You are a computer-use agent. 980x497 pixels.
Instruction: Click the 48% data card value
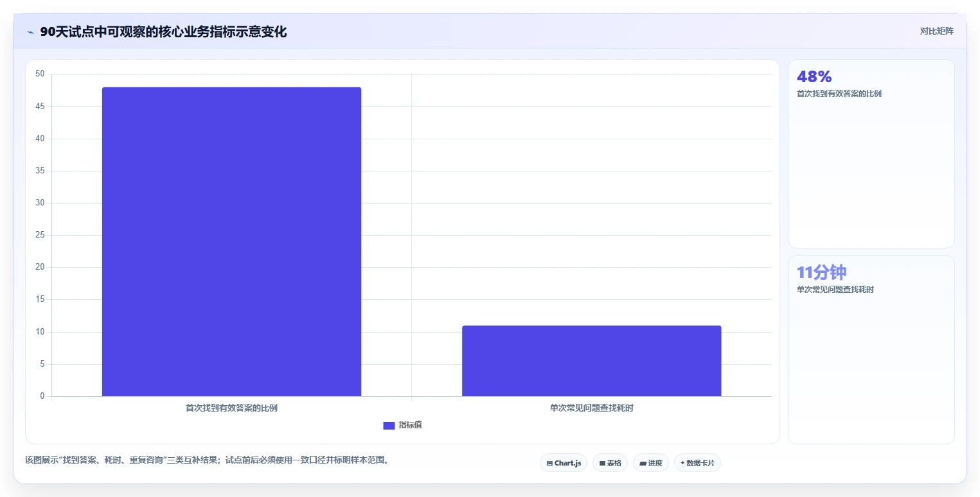coord(814,76)
